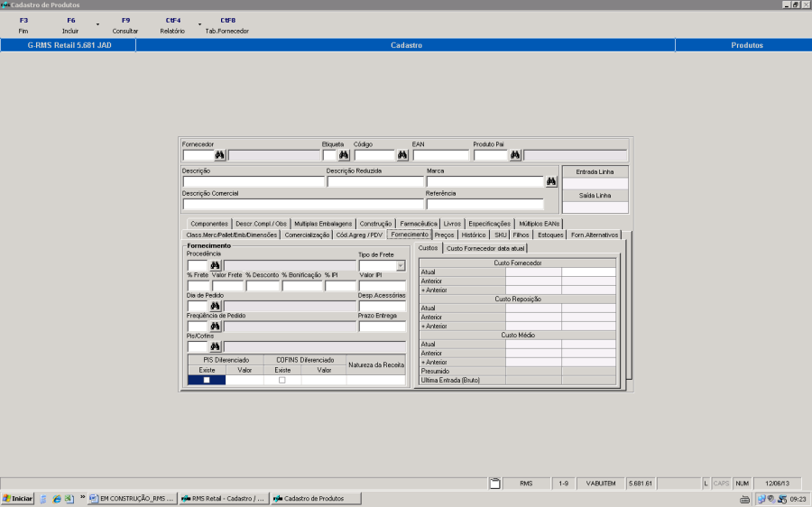Select Livros tab
This screenshot has height=507, width=812.
[x=452, y=224]
